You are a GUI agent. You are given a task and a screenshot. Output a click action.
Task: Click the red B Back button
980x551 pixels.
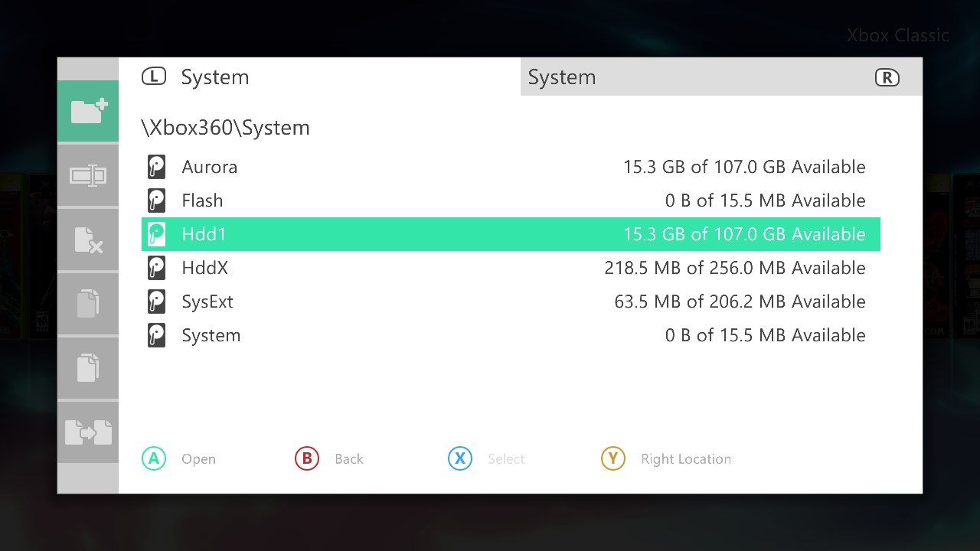coord(329,458)
